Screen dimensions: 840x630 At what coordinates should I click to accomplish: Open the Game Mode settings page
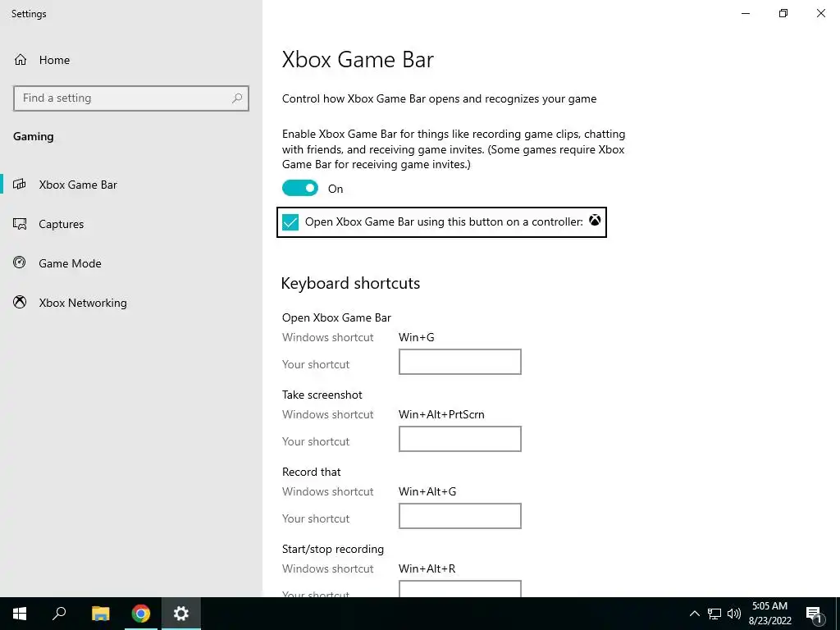pos(131,263)
